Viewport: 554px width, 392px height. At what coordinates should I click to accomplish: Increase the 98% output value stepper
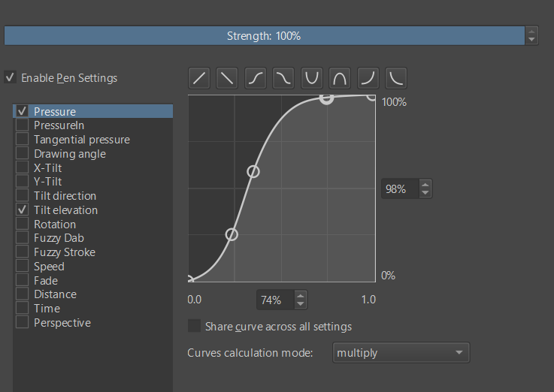tap(425, 185)
